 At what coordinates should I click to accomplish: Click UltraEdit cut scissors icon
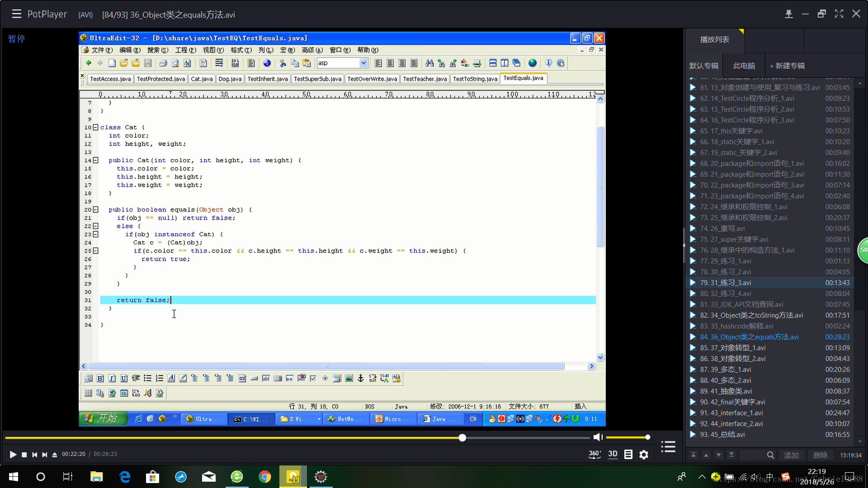pos(283,63)
